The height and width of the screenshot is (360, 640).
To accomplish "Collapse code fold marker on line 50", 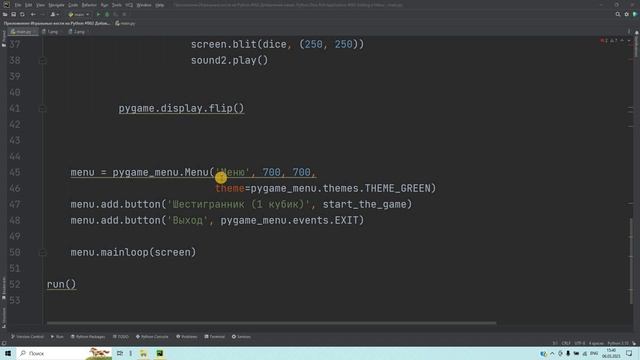I will [42, 253].
